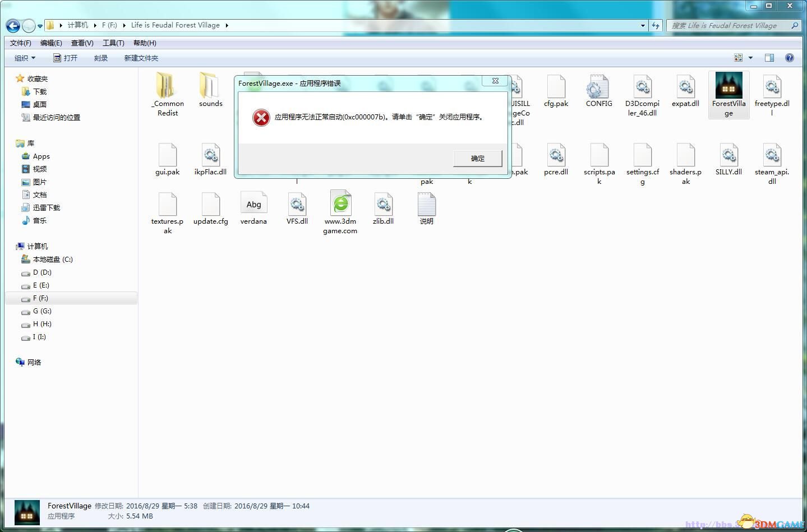The width and height of the screenshot is (807, 532).
Task: Change view with the views icon
Action: point(738,58)
